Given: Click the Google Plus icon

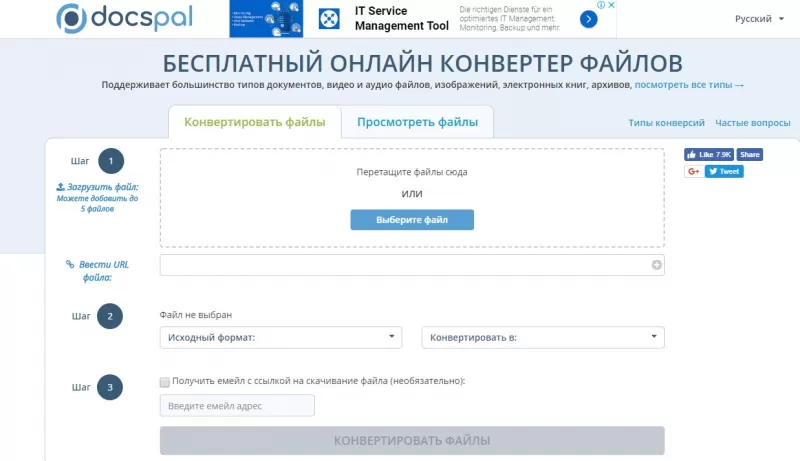Looking at the screenshot, I should pos(694,171).
